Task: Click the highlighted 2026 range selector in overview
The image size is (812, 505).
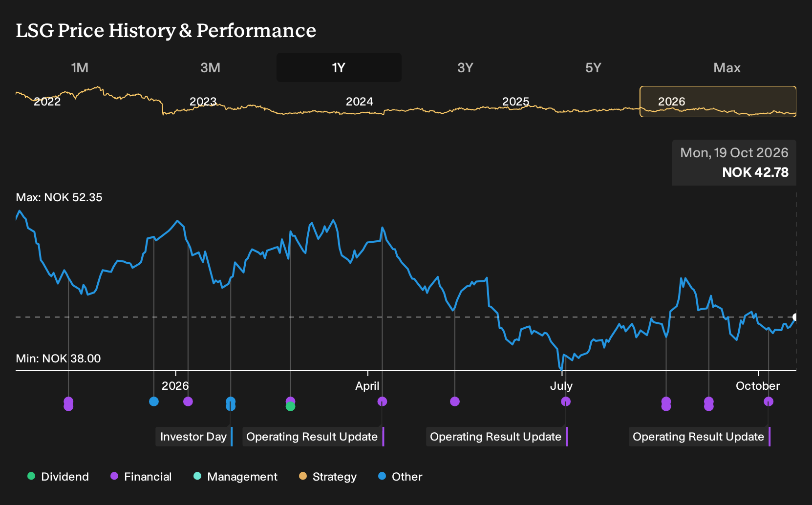Action: click(x=718, y=102)
